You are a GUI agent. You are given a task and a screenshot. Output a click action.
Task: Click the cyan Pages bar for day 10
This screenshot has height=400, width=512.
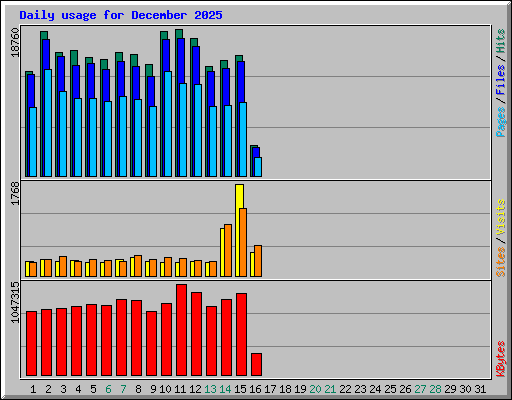tap(168, 124)
